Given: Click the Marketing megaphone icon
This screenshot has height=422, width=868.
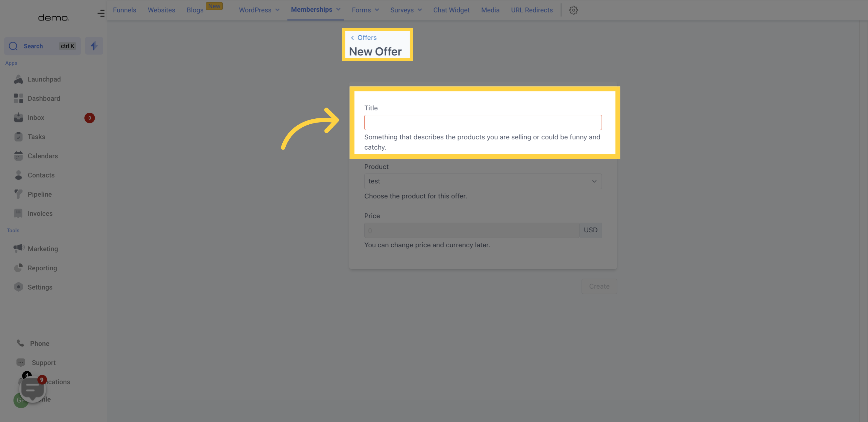Looking at the screenshot, I should 19,248.
